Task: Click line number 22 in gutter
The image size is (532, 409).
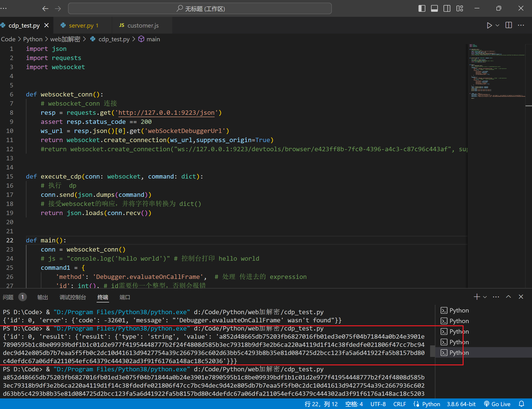Action: pyautogui.click(x=10, y=241)
